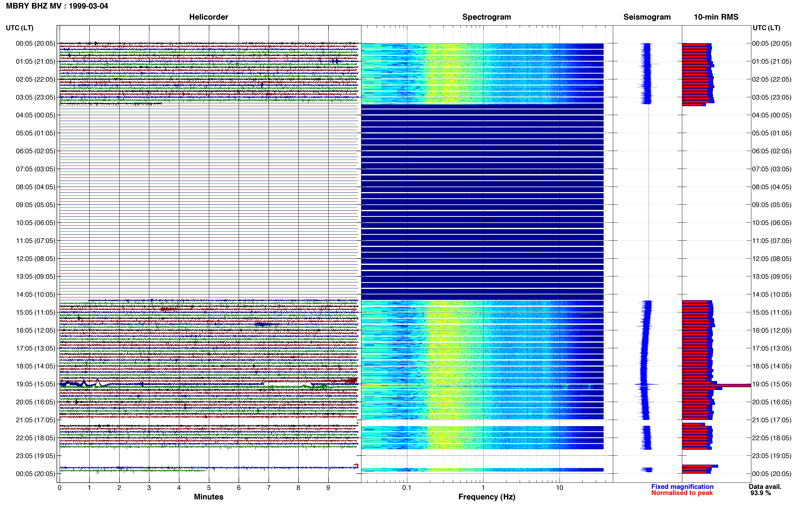
Task: Click left time label '16:05 (12:05)'
Action: (x=36, y=330)
